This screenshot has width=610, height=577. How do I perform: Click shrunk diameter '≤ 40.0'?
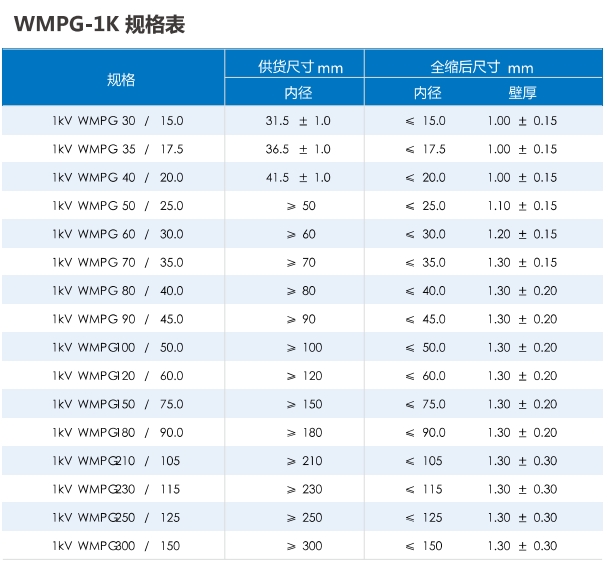425,291
